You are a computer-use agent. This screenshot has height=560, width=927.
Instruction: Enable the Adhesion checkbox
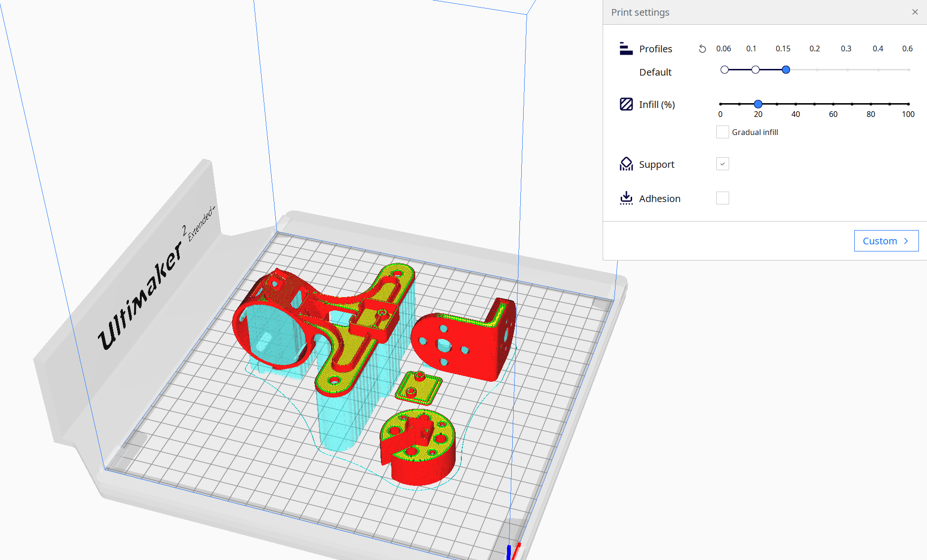pos(722,198)
